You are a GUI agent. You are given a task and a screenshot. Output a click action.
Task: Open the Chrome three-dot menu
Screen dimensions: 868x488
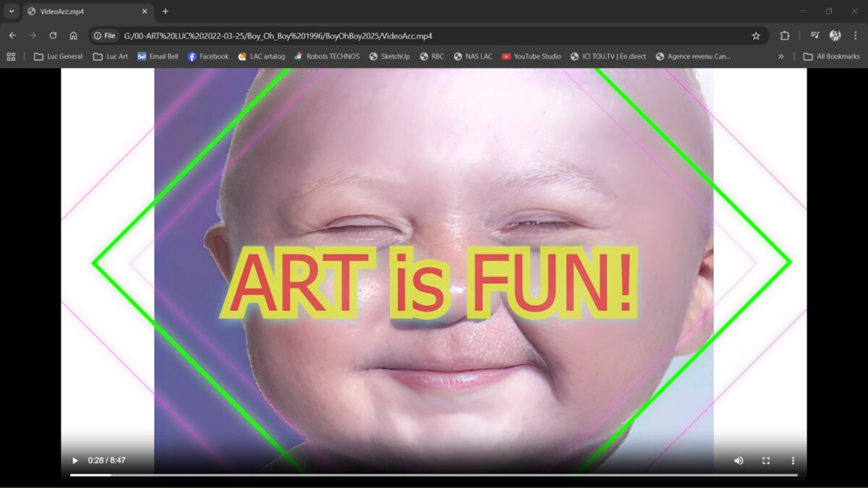coord(856,35)
